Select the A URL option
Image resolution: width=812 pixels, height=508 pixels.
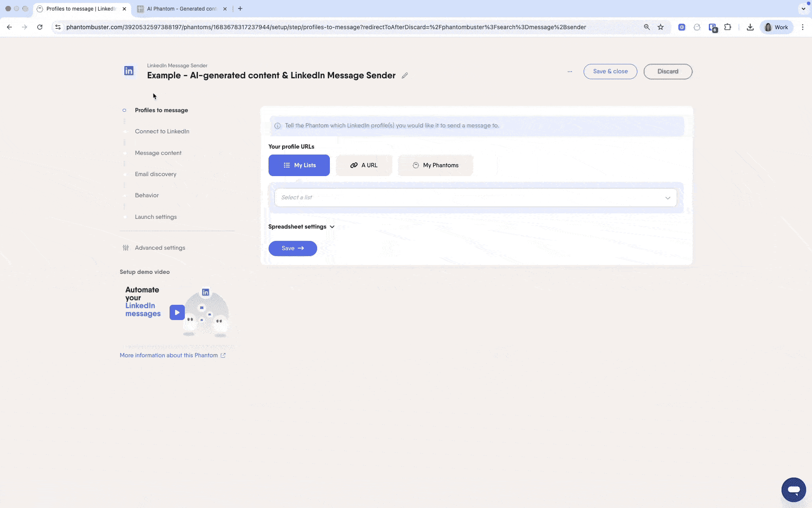pos(364,165)
